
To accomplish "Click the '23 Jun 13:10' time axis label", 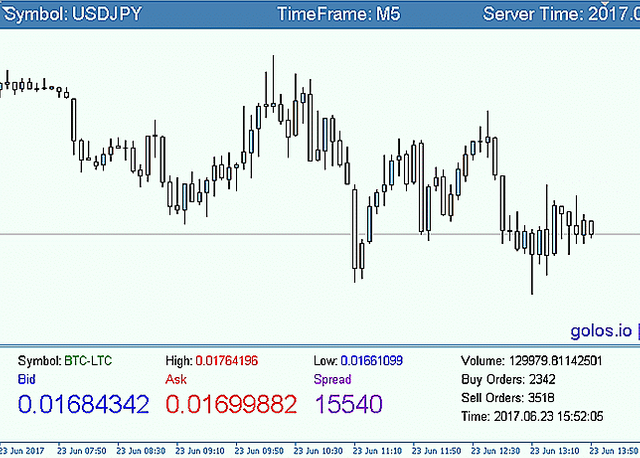I will coord(555,451).
